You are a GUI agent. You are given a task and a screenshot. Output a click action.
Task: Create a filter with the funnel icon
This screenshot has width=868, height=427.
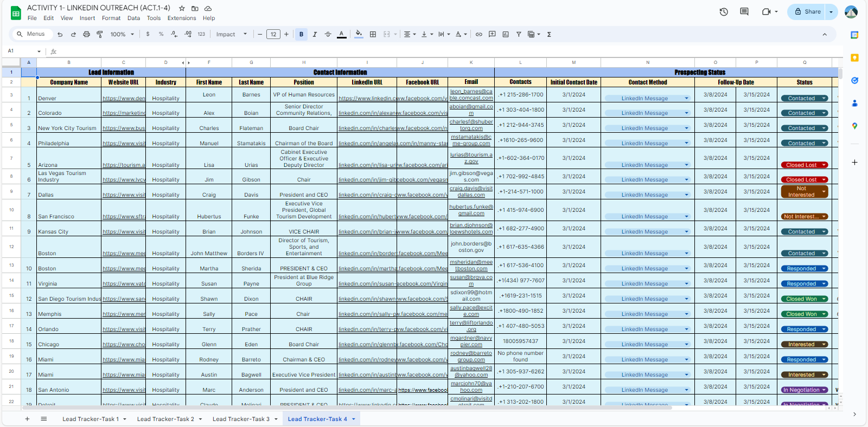click(x=519, y=34)
